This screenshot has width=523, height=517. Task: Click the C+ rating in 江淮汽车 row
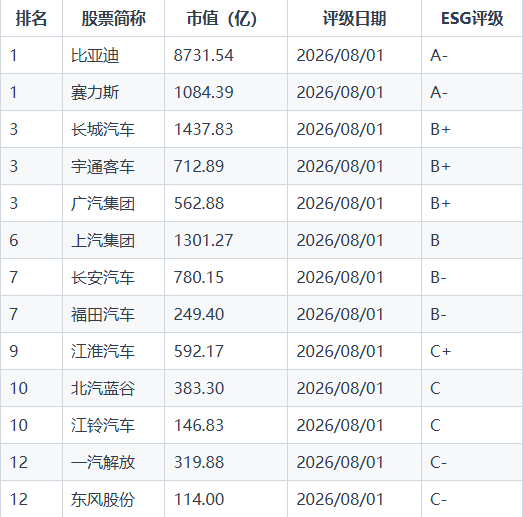(441, 352)
